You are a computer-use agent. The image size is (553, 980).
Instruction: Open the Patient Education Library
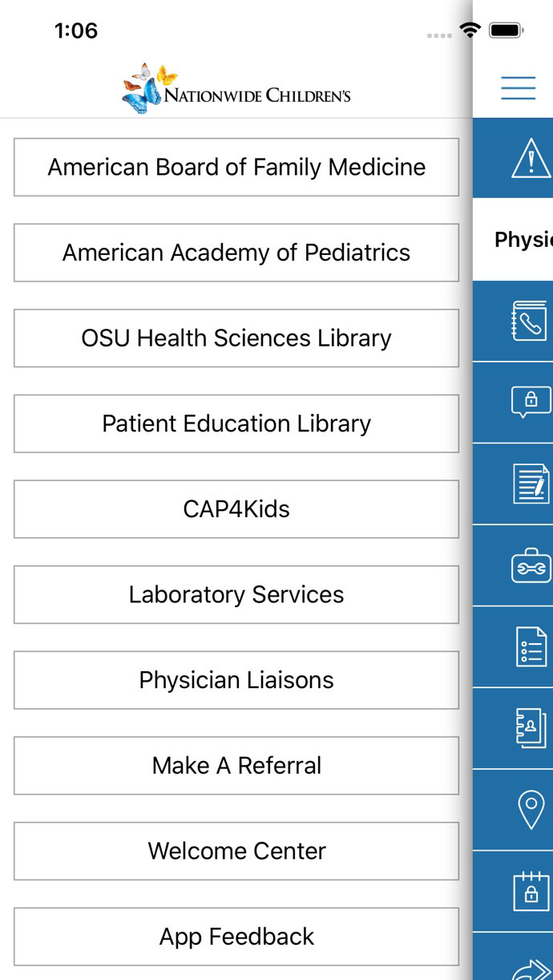[x=236, y=423]
